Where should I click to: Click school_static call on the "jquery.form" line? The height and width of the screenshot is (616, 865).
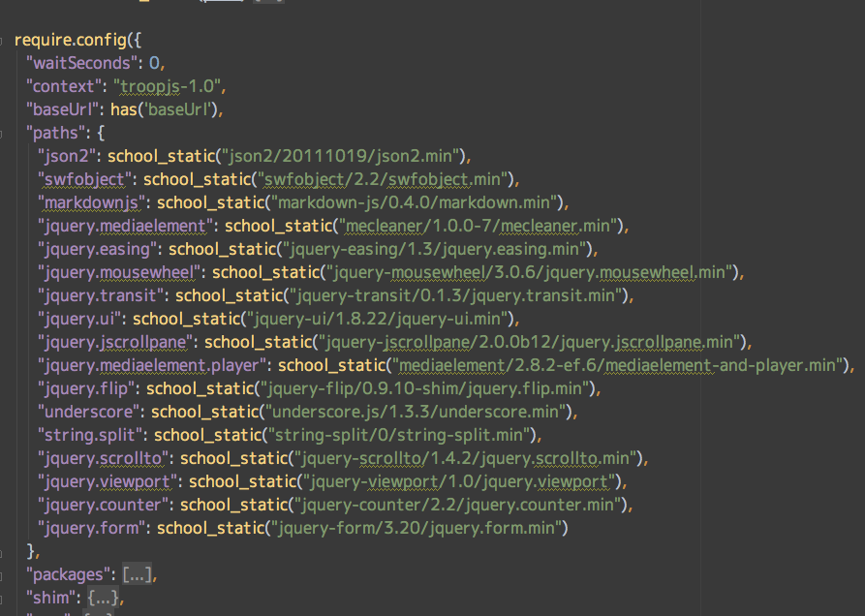[211, 528]
